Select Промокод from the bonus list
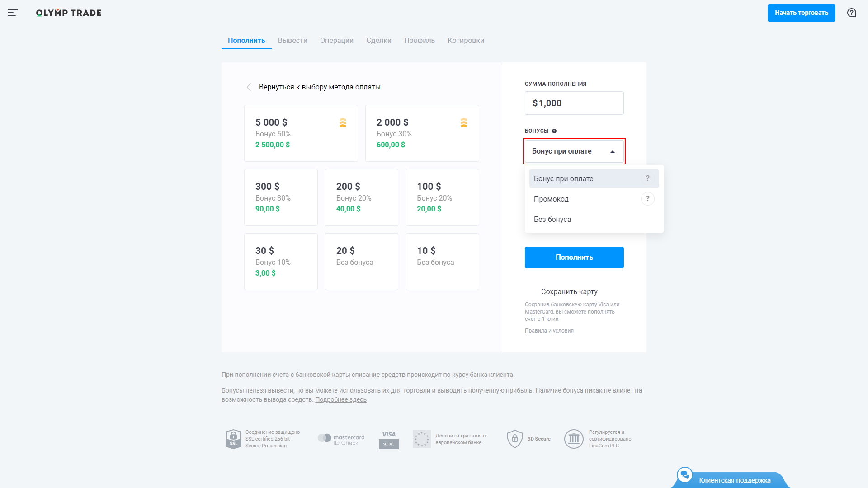The height and width of the screenshot is (488, 868). tap(552, 199)
